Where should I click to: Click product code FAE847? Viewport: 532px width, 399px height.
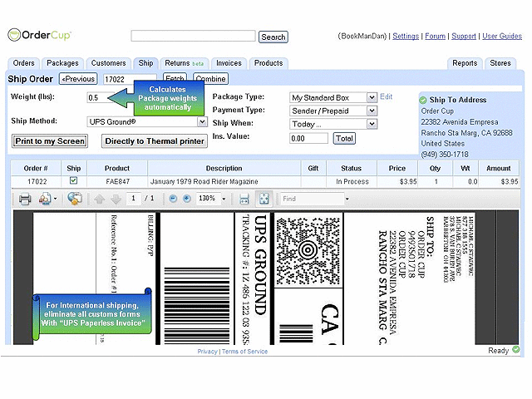(x=118, y=181)
